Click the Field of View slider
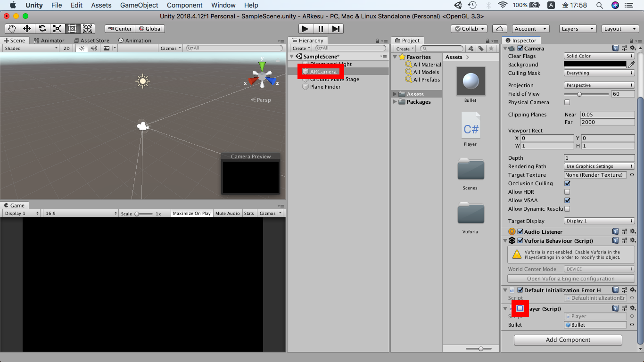The width and height of the screenshot is (644, 362). [586, 94]
